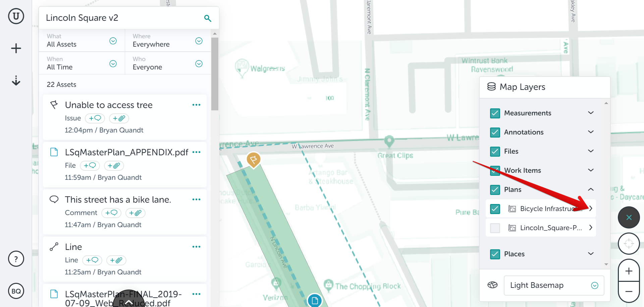Viewport: 644px width, 307px height.
Task: Expand the Work Items layer group
Action: click(591, 170)
